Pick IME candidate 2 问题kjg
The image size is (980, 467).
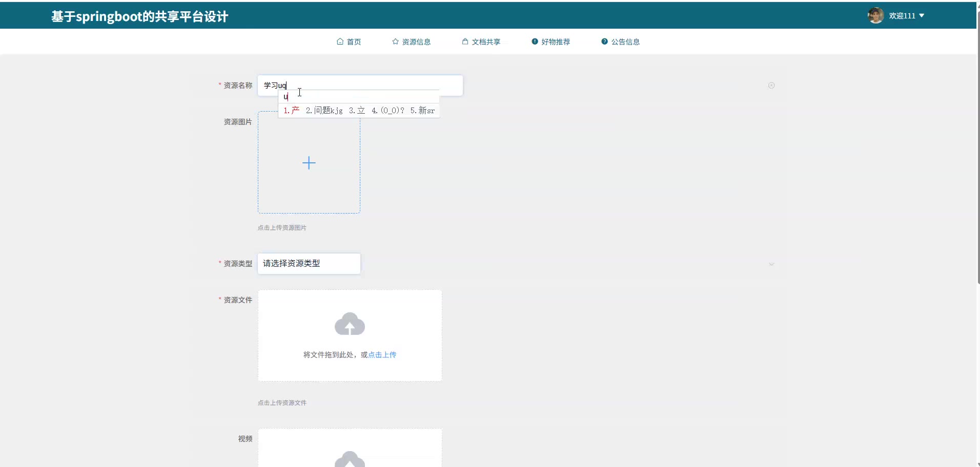click(x=324, y=111)
